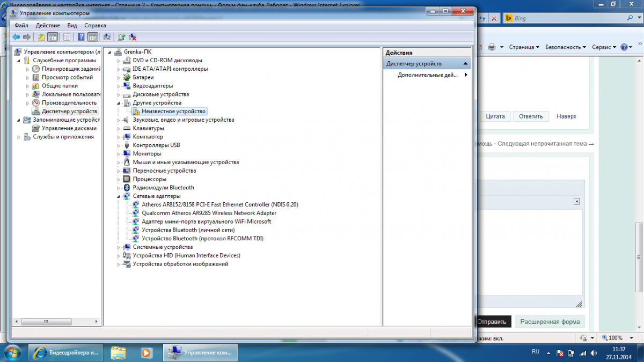Viewport: 644px width, 362px height.
Task: Click the blue Help question mark toolbar icon
Action: pos(81,37)
